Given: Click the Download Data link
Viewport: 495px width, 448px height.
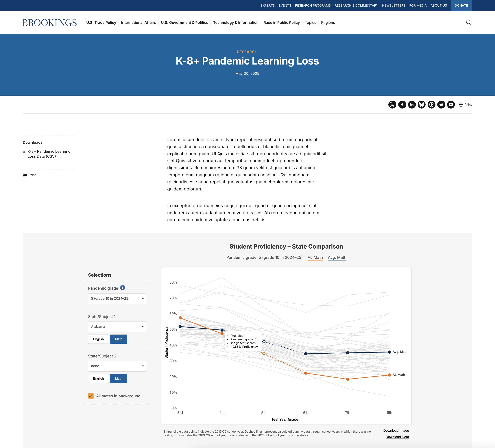Looking at the screenshot, I should (x=397, y=437).
